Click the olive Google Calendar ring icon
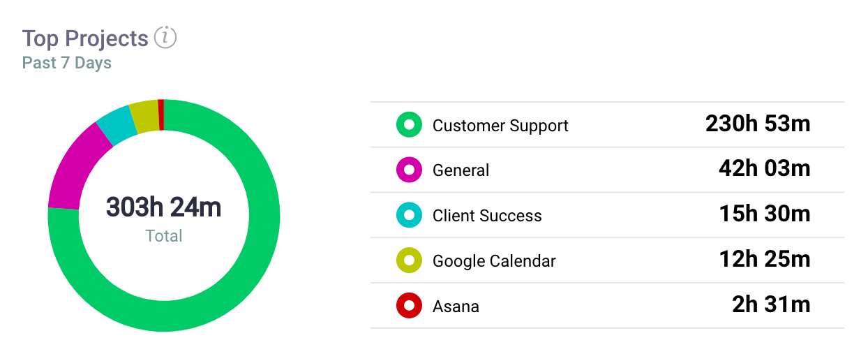The image size is (868, 354). (x=410, y=260)
